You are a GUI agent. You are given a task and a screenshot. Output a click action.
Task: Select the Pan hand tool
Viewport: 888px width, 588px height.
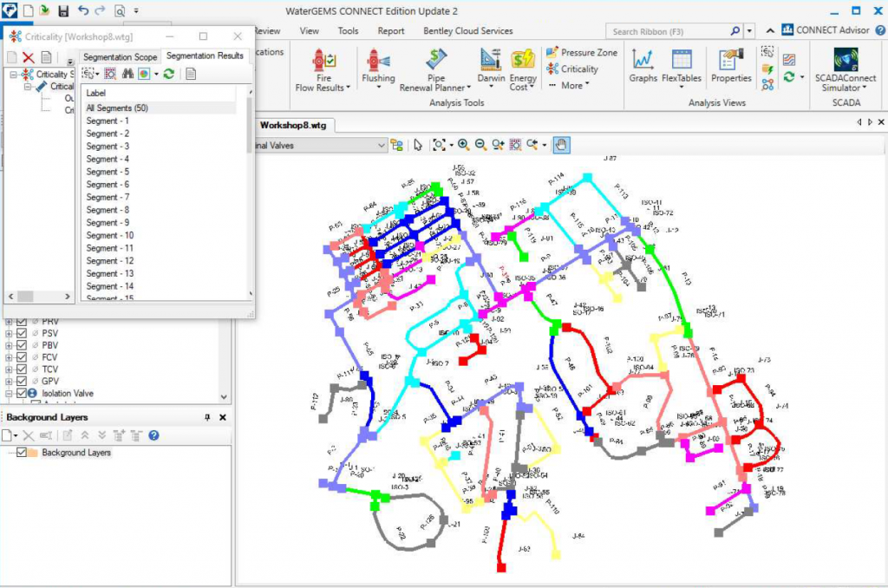562,145
